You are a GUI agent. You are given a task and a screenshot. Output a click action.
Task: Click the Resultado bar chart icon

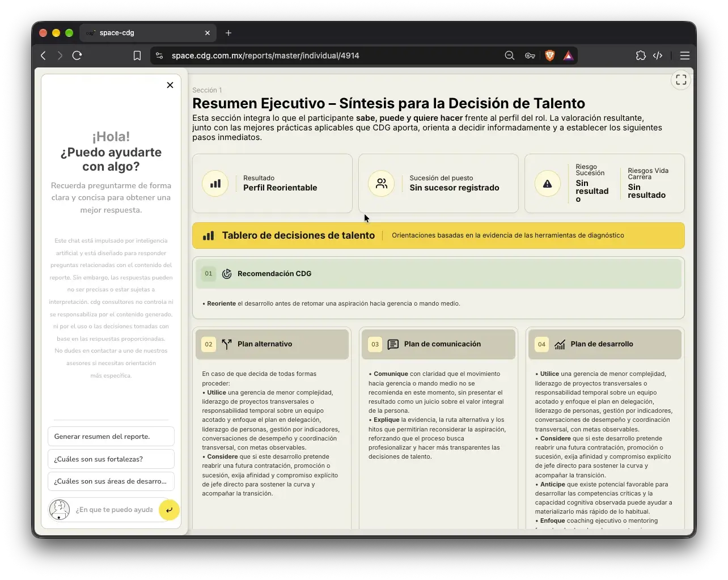pyautogui.click(x=215, y=184)
